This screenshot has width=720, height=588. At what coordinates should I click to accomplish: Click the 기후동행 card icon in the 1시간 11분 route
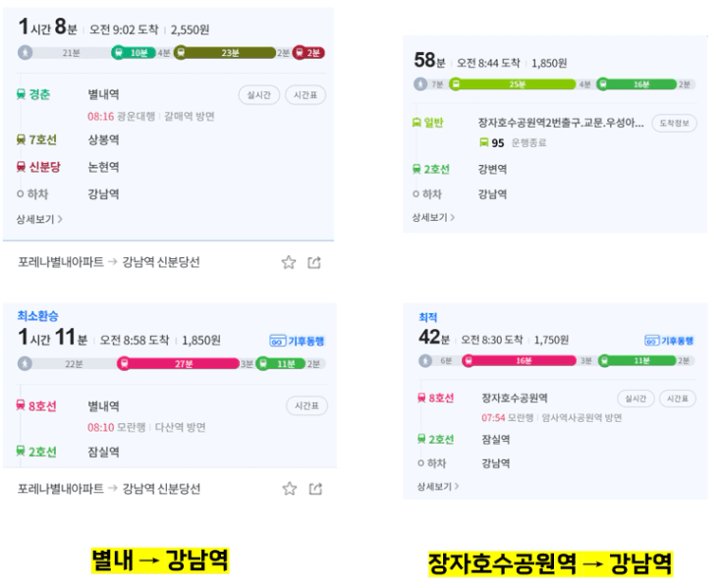pos(278,341)
